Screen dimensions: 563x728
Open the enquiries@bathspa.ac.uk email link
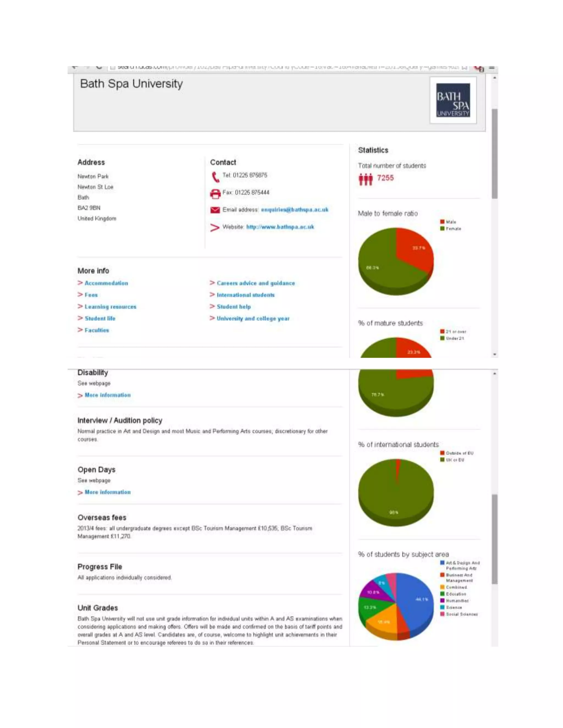click(294, 210)
